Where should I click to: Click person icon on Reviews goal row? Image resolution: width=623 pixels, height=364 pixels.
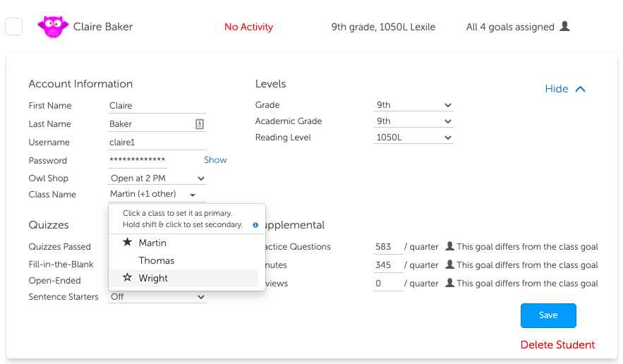coord(449,283)
